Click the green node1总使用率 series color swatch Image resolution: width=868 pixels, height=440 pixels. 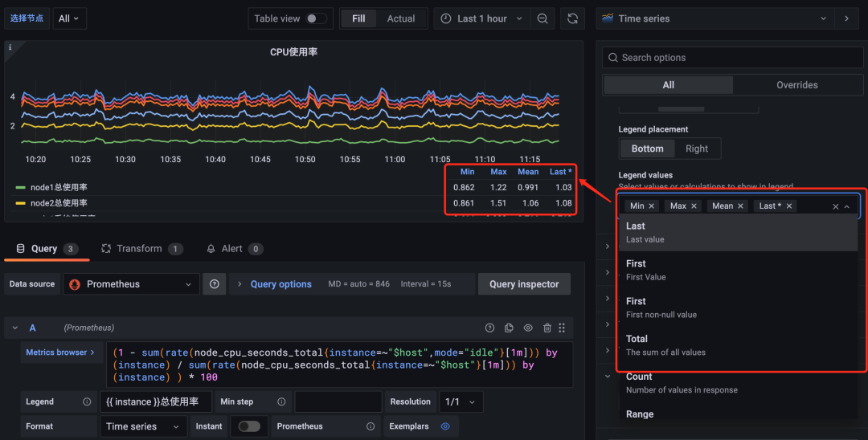pos(20,188)
